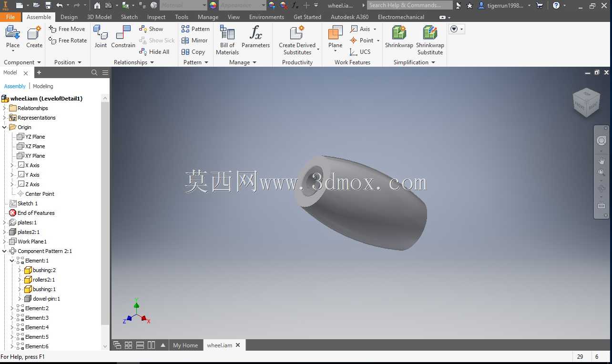Open the Constrain tool
This screenshot has height=364, width=612.
(123, 37)
